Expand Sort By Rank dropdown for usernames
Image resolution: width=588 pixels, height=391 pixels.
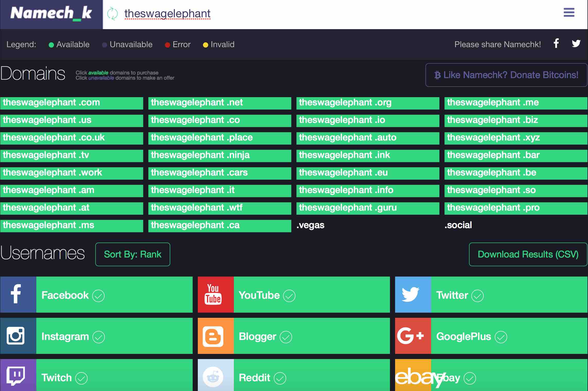point(132,254)
